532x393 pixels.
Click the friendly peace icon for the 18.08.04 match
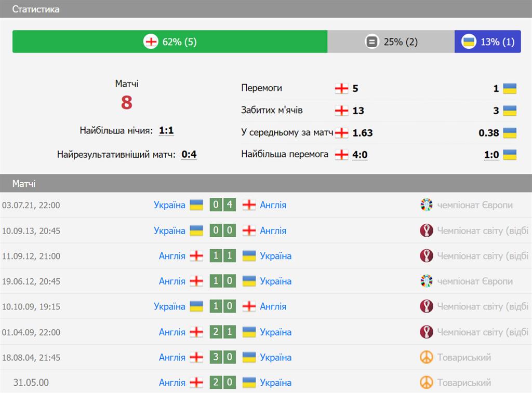point(426,357)
